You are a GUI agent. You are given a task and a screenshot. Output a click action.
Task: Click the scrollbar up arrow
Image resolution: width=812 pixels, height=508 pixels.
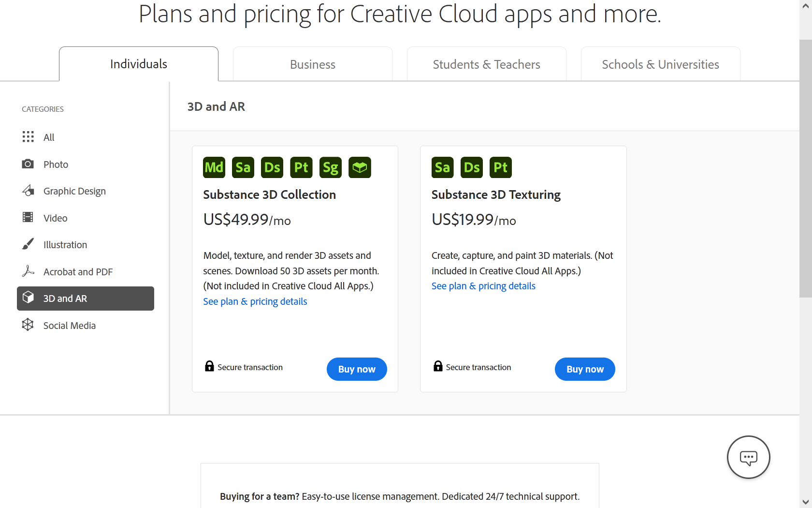click(x=806, y=5)
